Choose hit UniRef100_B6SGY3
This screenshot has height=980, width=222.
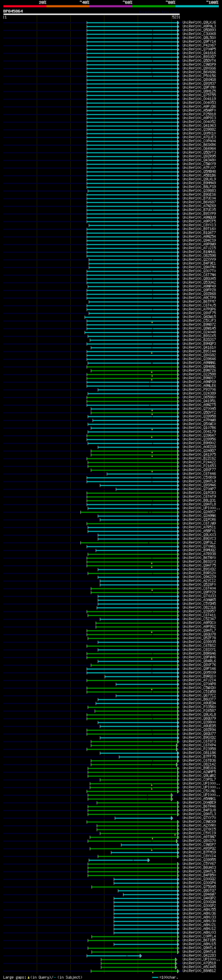click(x=199, y=561)
